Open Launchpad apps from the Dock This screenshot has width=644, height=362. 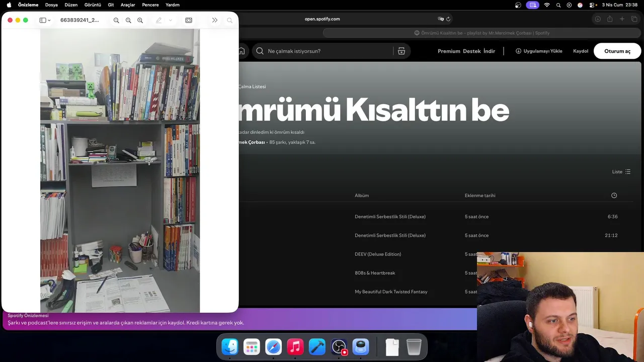click(252, 347)
